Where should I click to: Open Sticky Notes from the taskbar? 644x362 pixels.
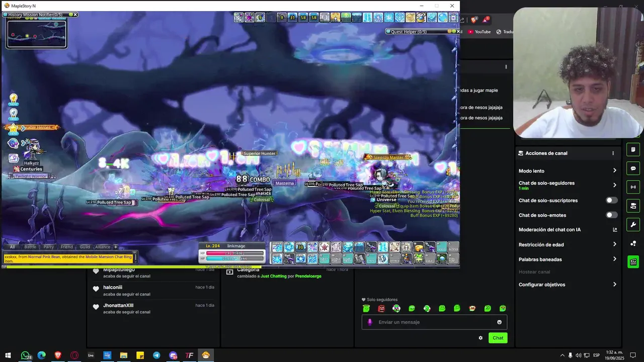pos(140,355)
